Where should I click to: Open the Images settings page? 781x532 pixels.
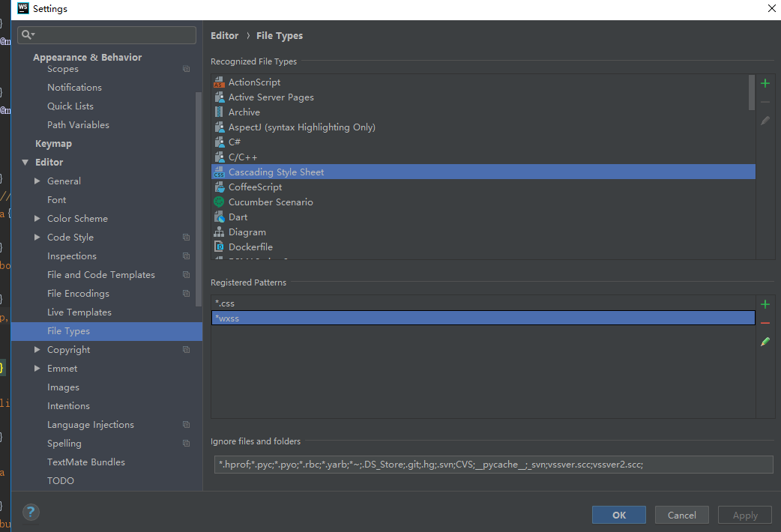pos(63,387)
